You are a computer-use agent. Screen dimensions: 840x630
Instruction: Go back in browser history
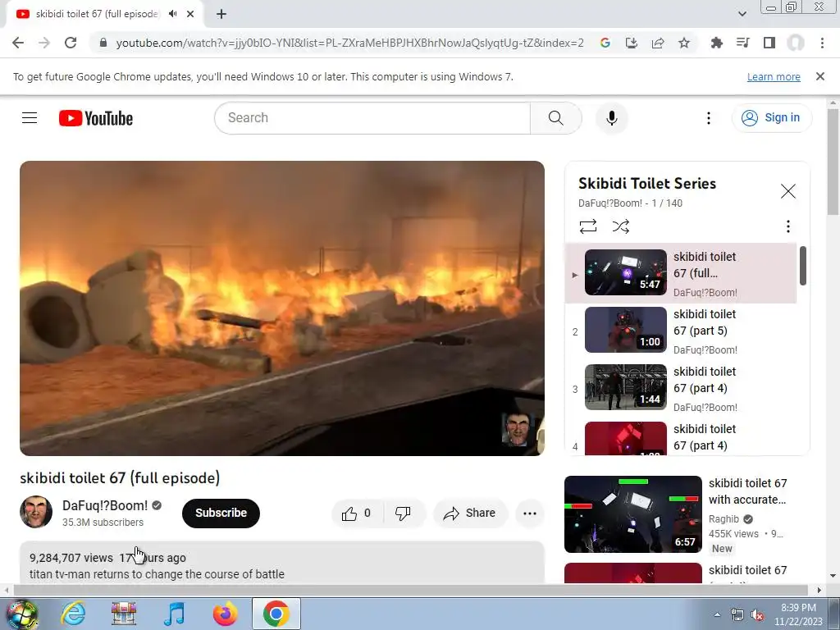coord(18,43)
